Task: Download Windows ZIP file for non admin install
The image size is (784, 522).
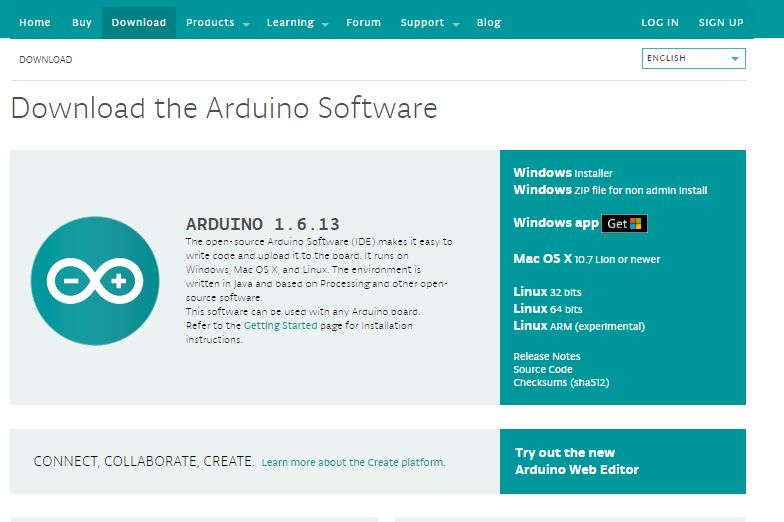Action: (610, 190)
